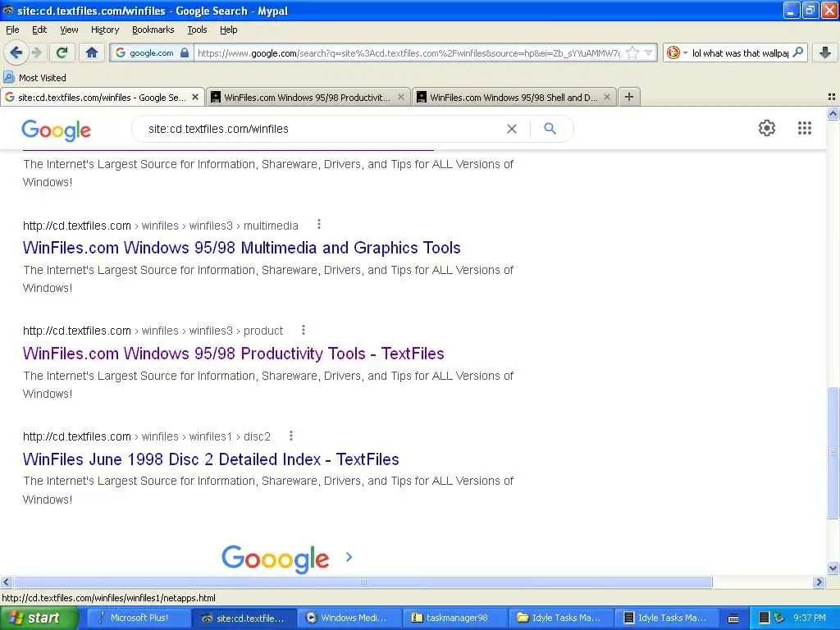Open the File menu
This screenshot has width=840, height=630.
click(x=12, y=30)
